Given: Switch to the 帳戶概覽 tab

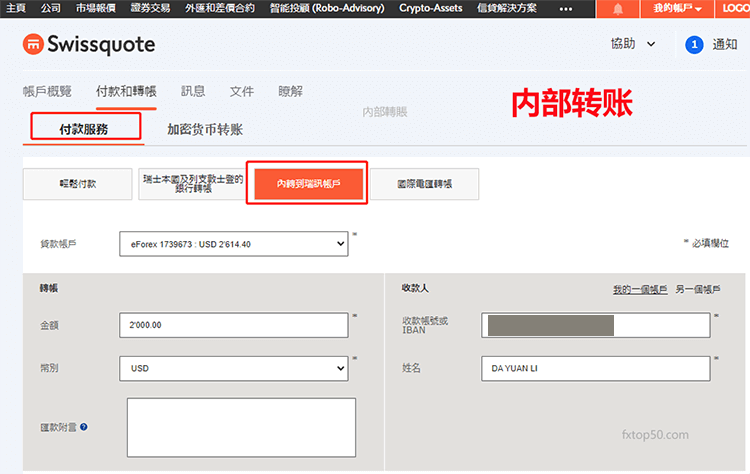Looking at the screenshot, I should pos(47,91).
